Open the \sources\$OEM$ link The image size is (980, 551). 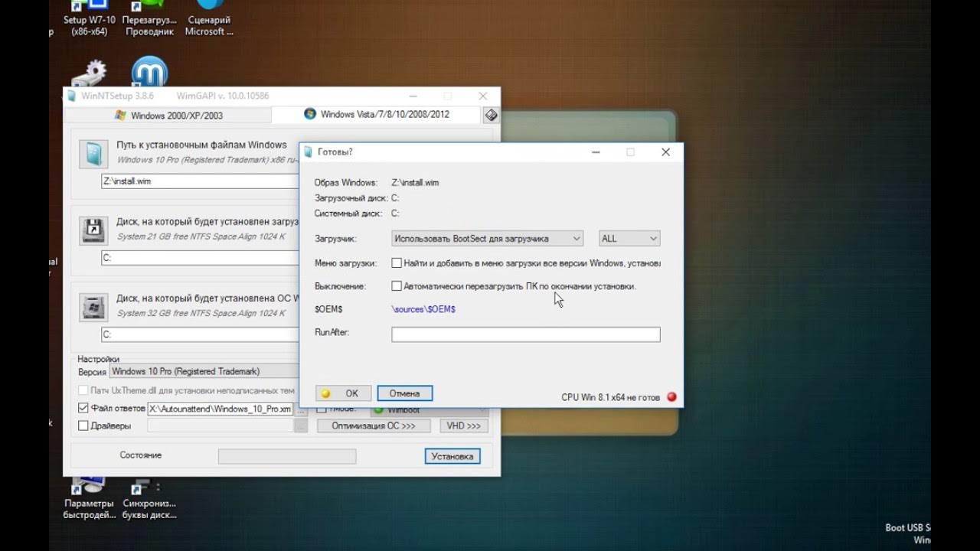click(423, 309)
